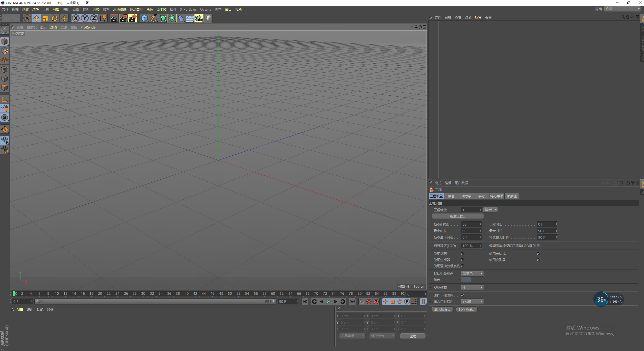The height and width of the screenshot is (351, 644).
Task: Select the Rotate tool in top toolbar
Action: click(55, 18)
